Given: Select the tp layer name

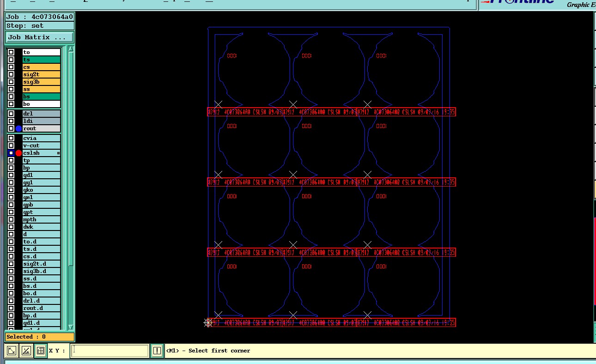Looking at the screenshot, I should coord(42,160).
